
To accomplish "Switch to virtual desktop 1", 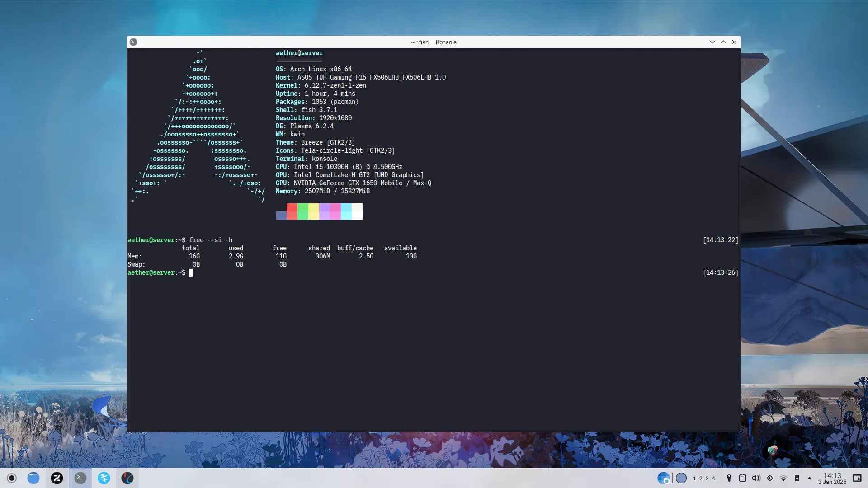I will pos(694,479).
